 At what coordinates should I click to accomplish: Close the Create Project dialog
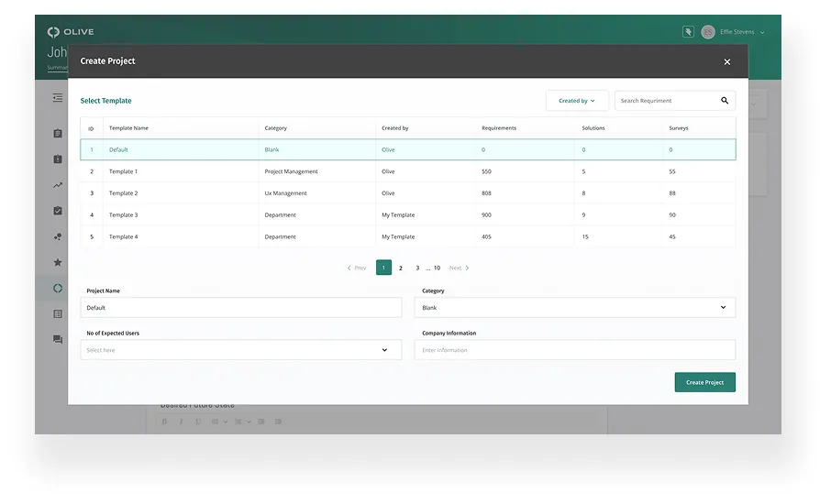click(x=727, y=62)
